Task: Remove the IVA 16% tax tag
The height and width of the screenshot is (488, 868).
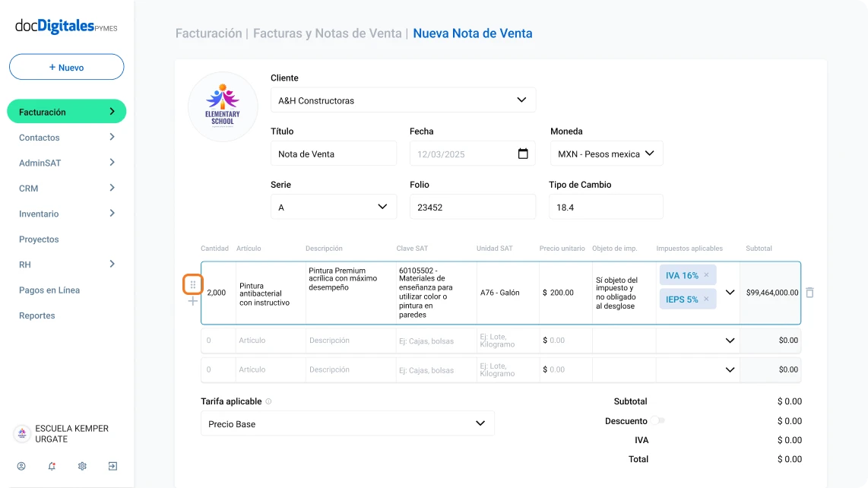Action: [706, 275]
